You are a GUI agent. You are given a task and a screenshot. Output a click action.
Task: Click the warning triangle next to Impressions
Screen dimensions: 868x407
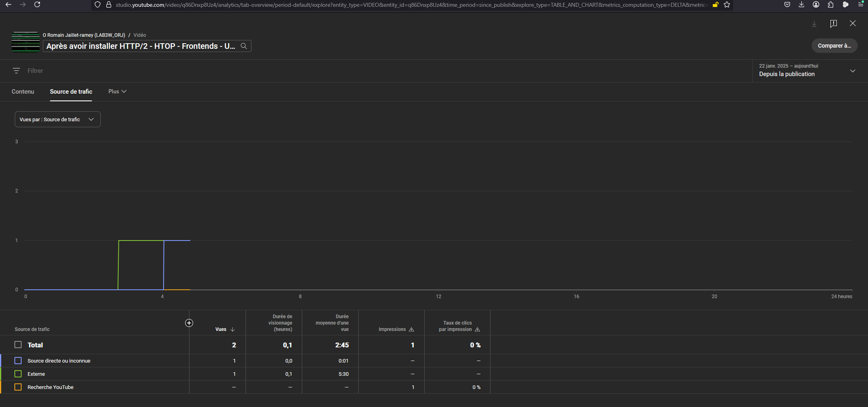[x=411, y=329]
